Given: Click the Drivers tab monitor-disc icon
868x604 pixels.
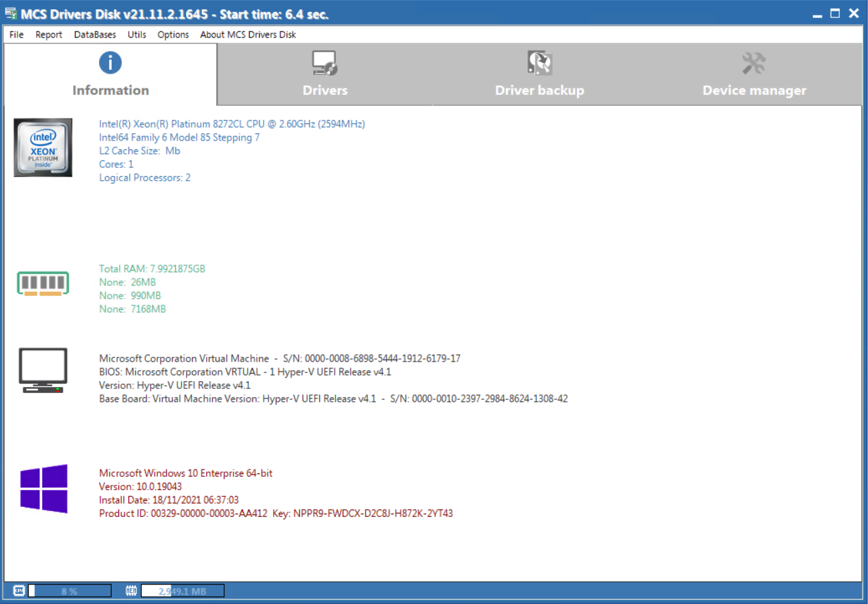Looking at the screenshot, I should pyautogui.click(x=325, y=64).
